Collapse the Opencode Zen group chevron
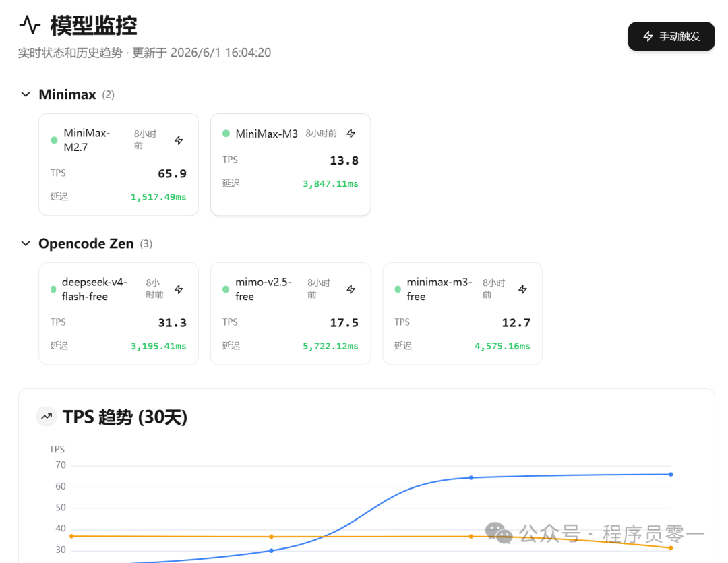This screenshot has width=728, height=563. 26,244
